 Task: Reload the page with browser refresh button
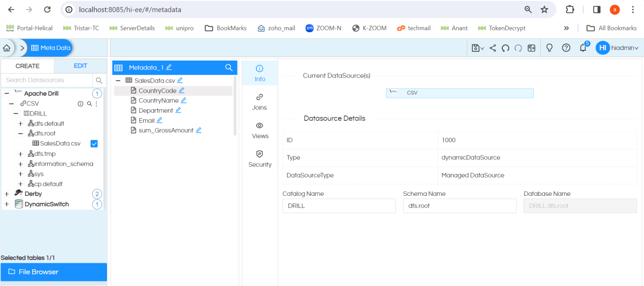pos(47,9)
